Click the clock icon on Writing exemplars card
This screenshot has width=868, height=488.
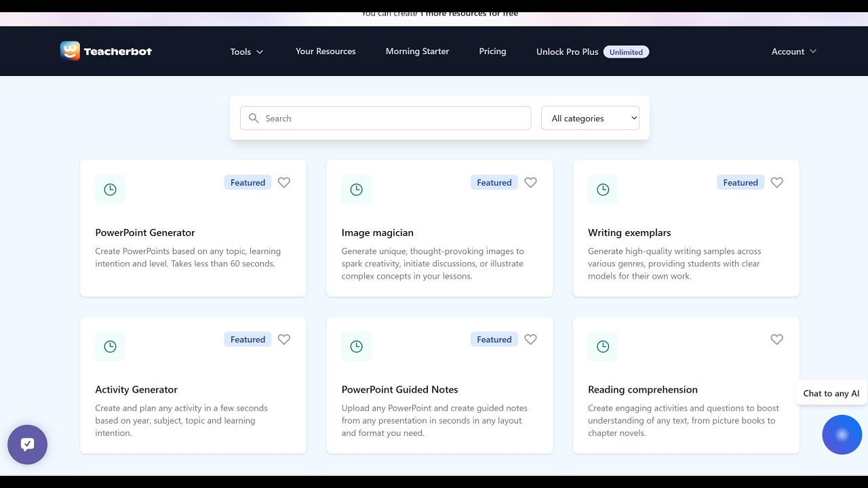tap(603, 190)
